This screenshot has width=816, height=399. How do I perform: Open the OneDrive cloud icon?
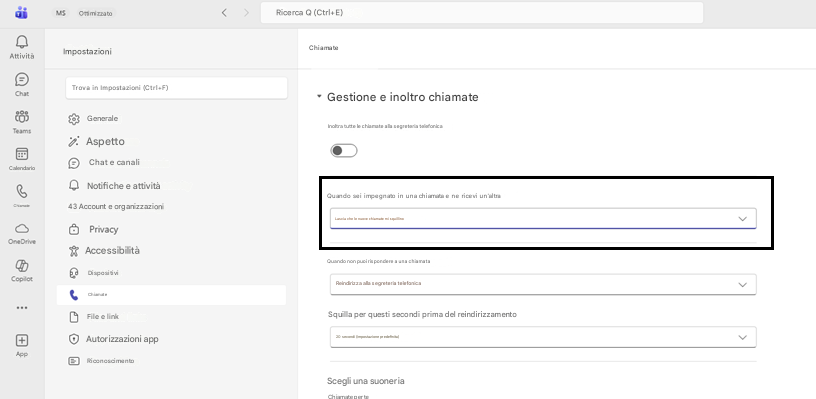[x=22, y=229]
